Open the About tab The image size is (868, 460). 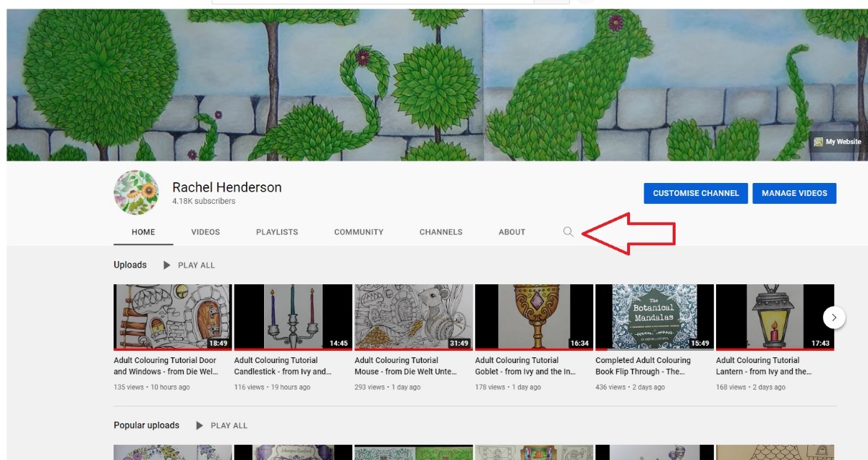[511, 232]
